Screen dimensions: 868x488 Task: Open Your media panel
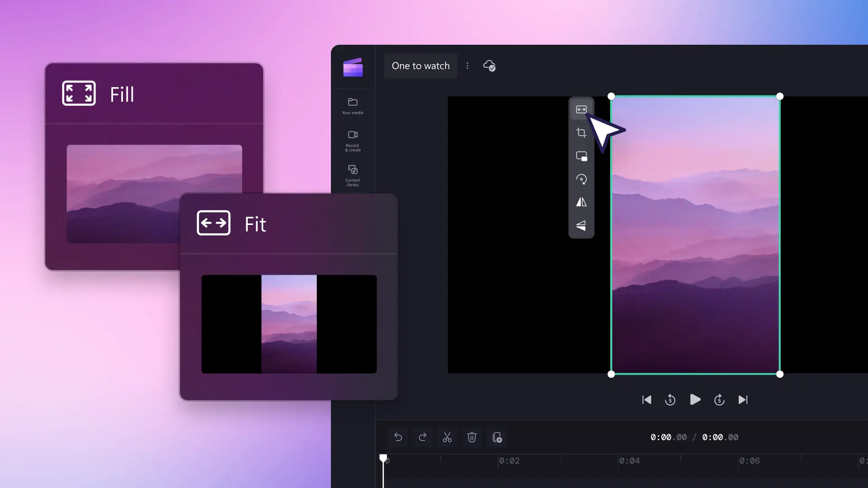pos(352,105)
